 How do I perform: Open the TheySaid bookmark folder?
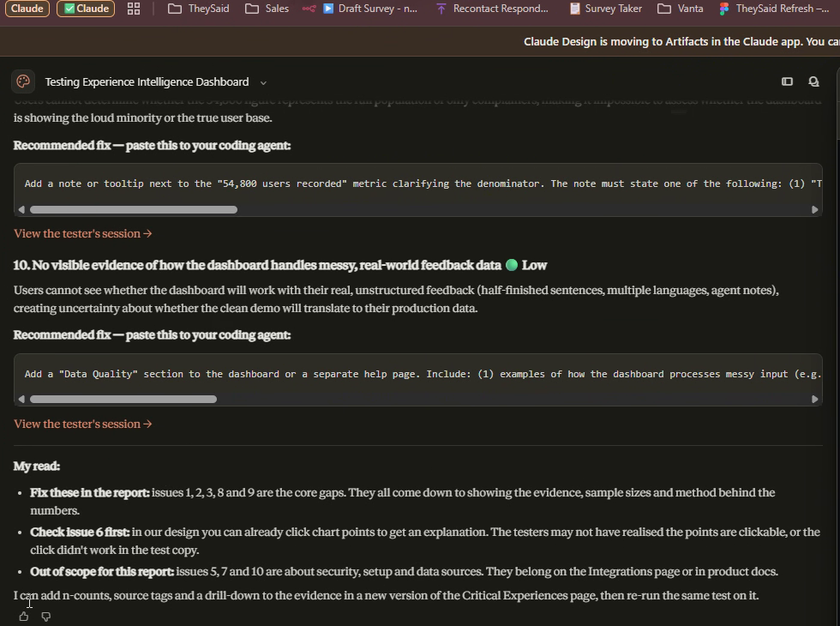pos(199,9)
